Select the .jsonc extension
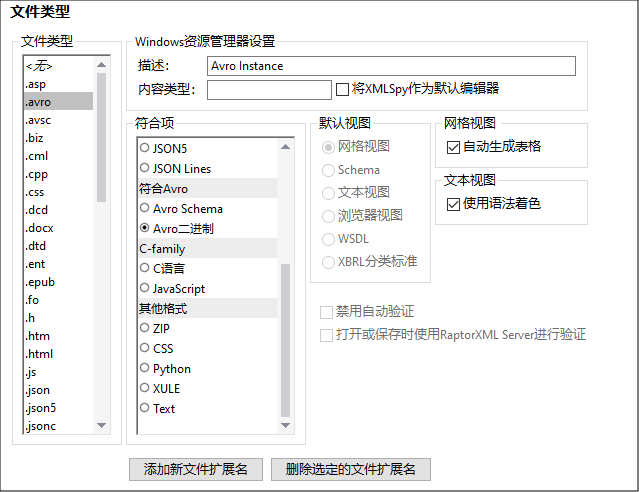The height and width of the screenshot is (492, 639). tap(58, 426)
